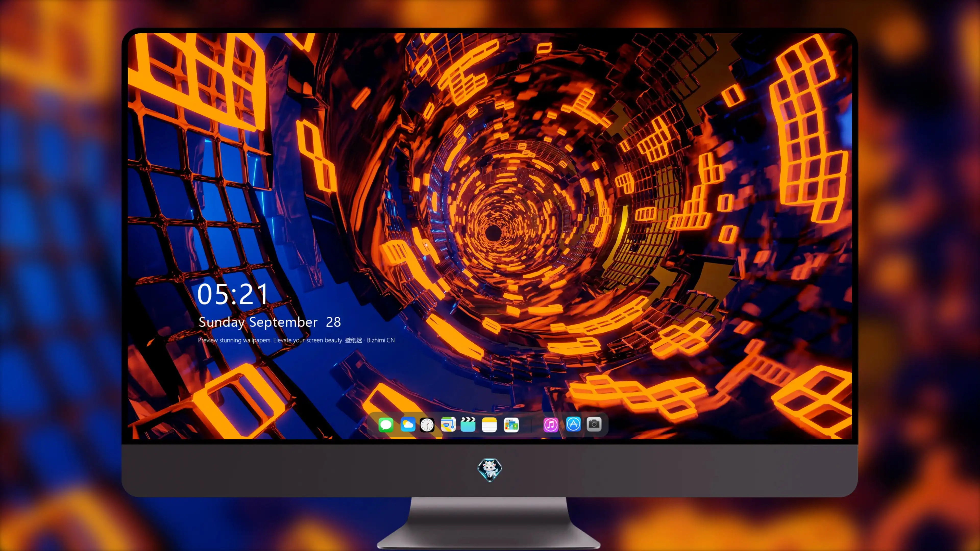Open the App Store icon in the dock
Image resolution: width=980 pixels, height=551 pixels.
pos(573,424)
